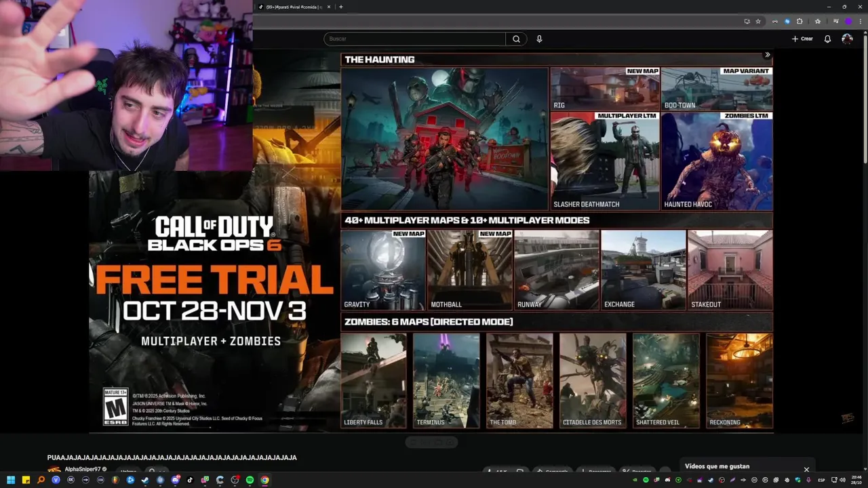Click the CITADELLE DES MORTS thumbnail

[x=593, y=380]
